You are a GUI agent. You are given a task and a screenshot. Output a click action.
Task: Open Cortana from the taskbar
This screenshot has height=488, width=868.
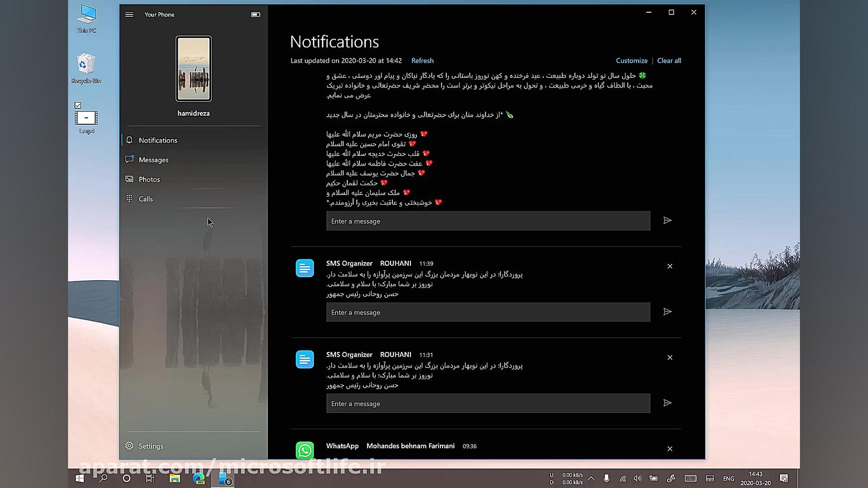(x=126, y=478)
